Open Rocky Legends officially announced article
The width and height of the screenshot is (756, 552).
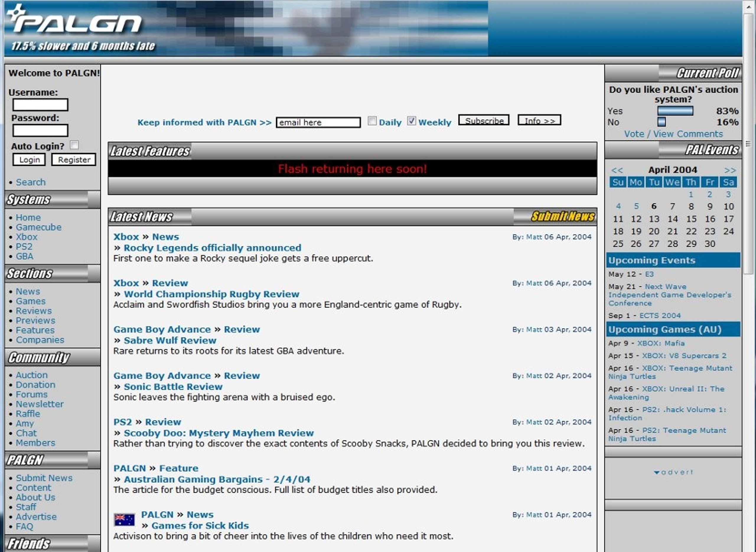[212, 248]
